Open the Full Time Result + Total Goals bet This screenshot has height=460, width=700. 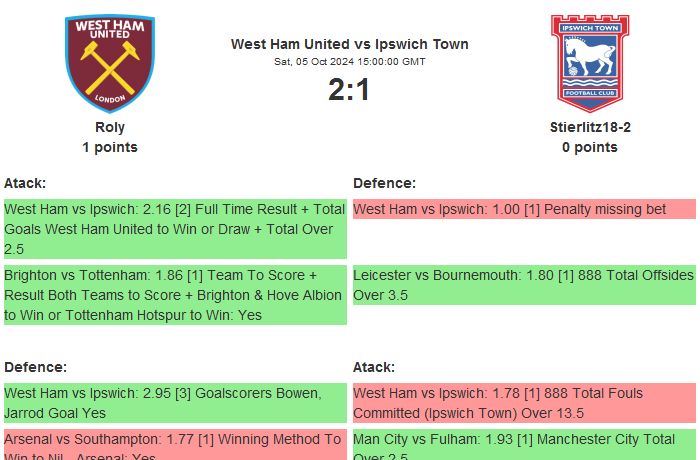(x=175, y=229)
